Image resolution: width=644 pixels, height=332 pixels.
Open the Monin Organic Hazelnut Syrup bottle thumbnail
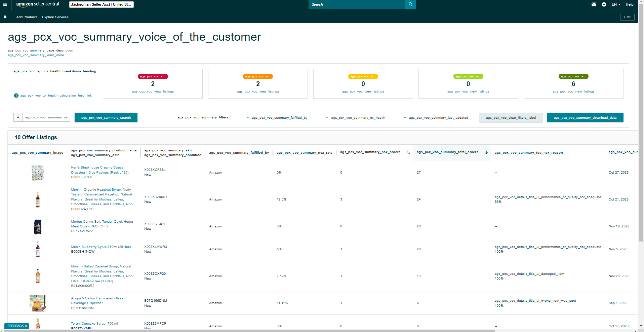(x=38, y=199)
